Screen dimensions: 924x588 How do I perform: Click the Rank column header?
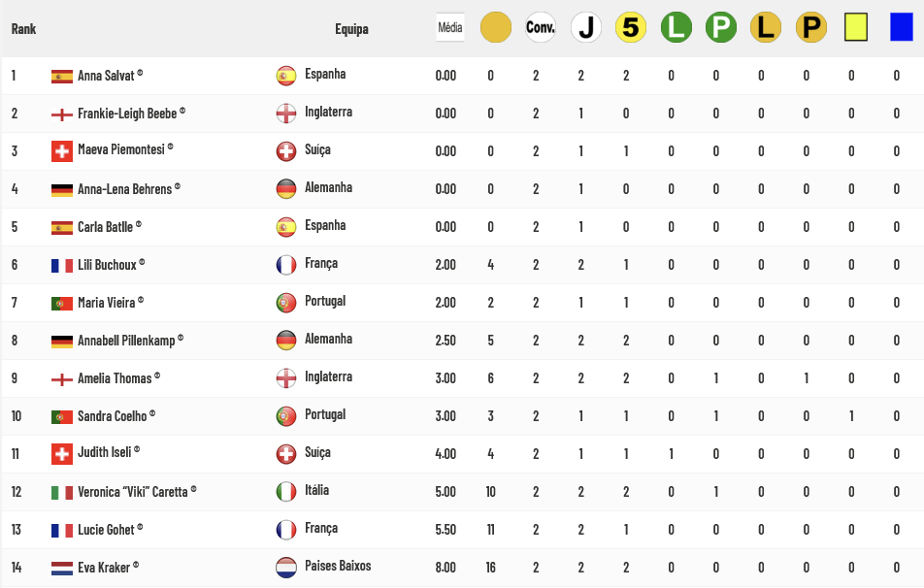pyautogui.click(x=23, y=29)
